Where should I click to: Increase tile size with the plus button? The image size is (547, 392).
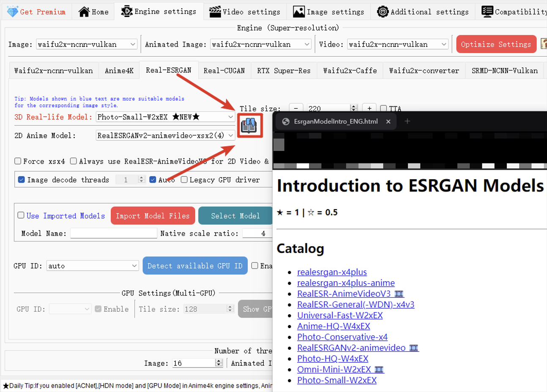click(x=369, y=108)
